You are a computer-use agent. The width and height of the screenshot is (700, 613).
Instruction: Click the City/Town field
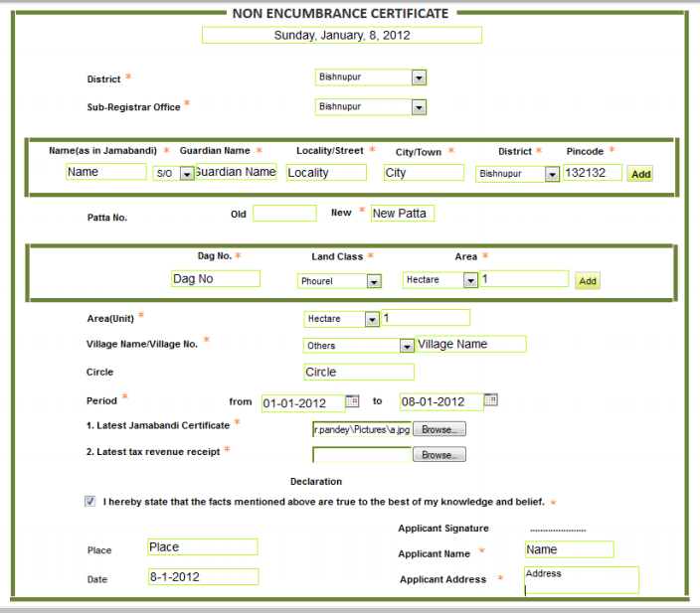[424, 173]
